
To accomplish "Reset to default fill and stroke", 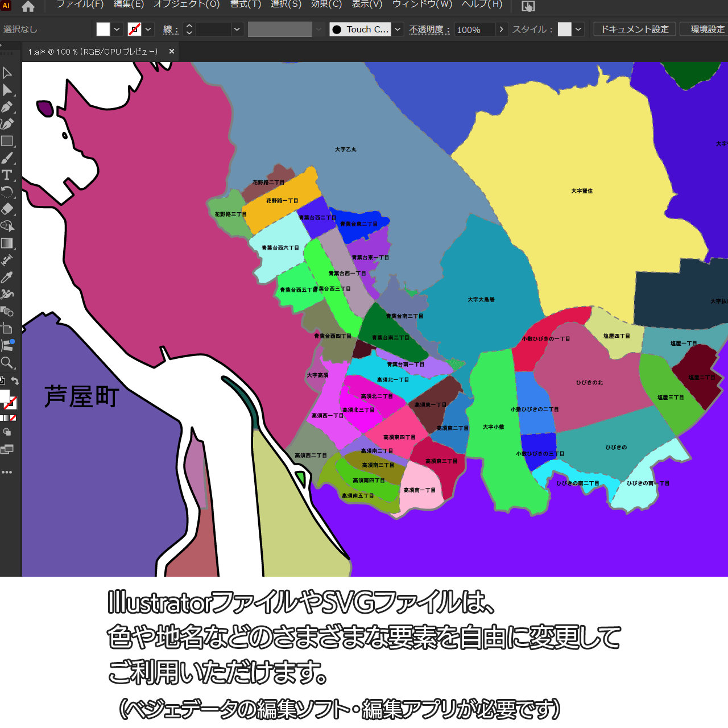I will pos(2,381).
